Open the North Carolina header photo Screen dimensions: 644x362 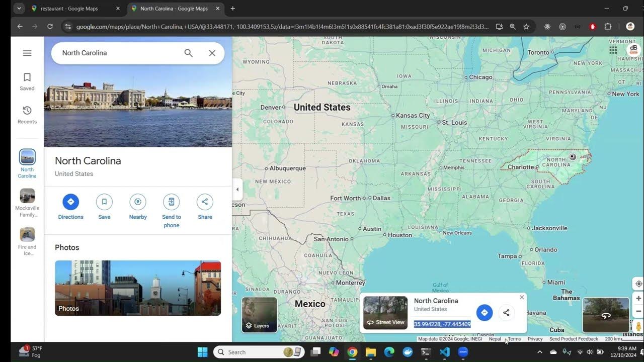pyautogui.click(x=138, y=92)
